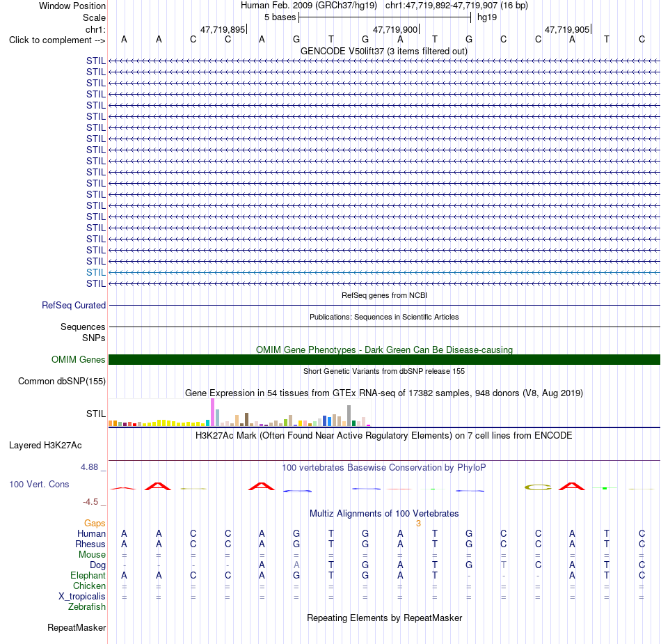Click the faded A base in Dog row

coord(296,565)
